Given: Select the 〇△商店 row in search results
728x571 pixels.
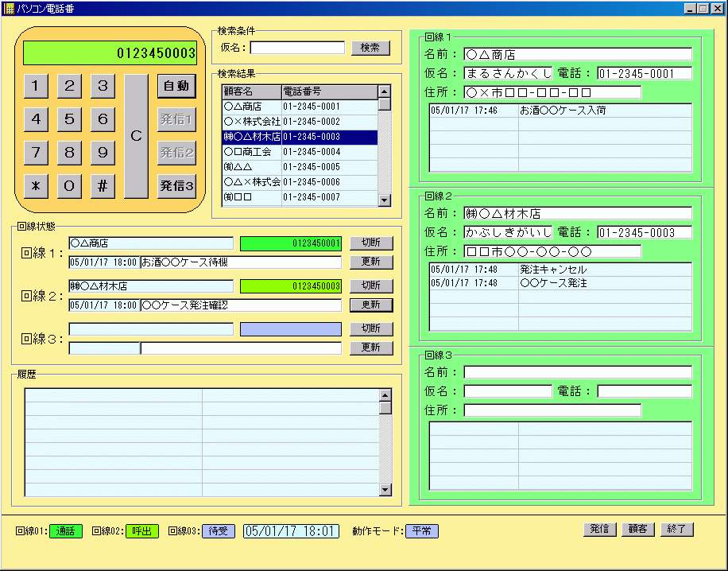Looking at the screenshot, I should [x=300, y=107].
